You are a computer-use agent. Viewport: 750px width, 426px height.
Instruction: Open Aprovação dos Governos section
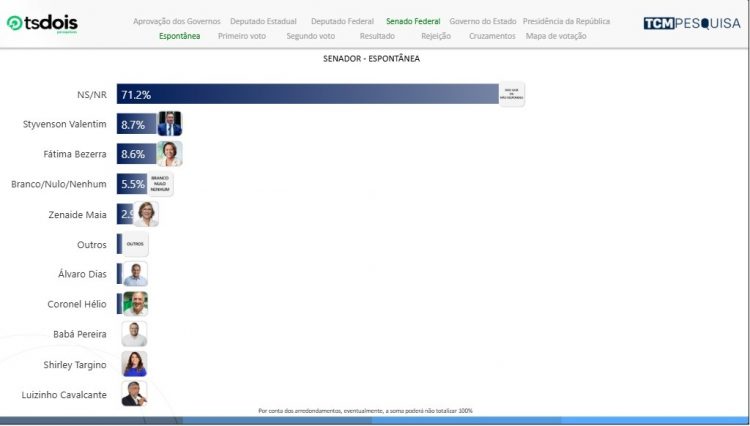[177, 21]
